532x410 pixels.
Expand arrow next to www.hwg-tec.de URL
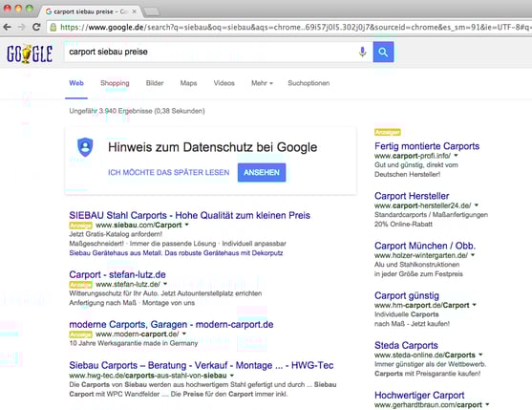pyautogui.click(x=232, y=376)
